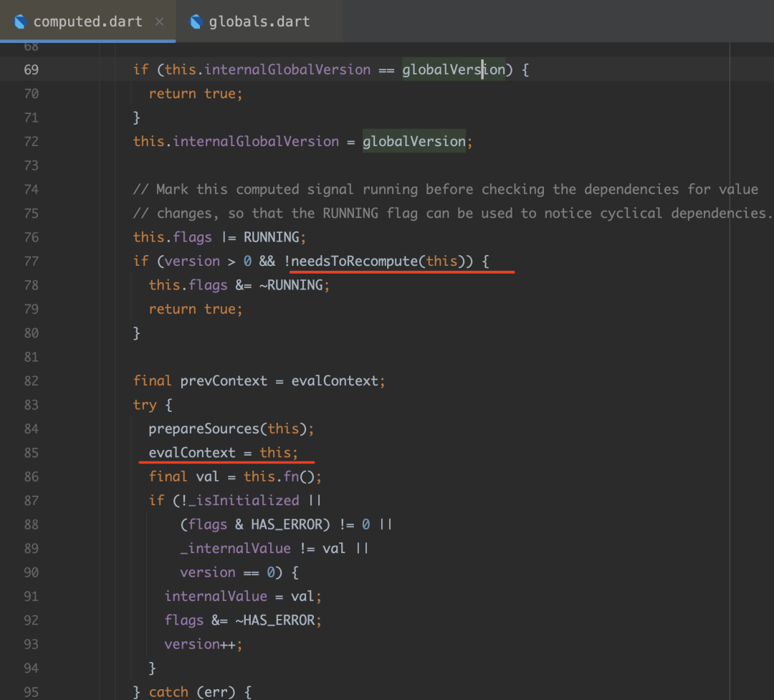Click line number 85 in the gutter
The image size is (774, 700).
coord(31,453)
